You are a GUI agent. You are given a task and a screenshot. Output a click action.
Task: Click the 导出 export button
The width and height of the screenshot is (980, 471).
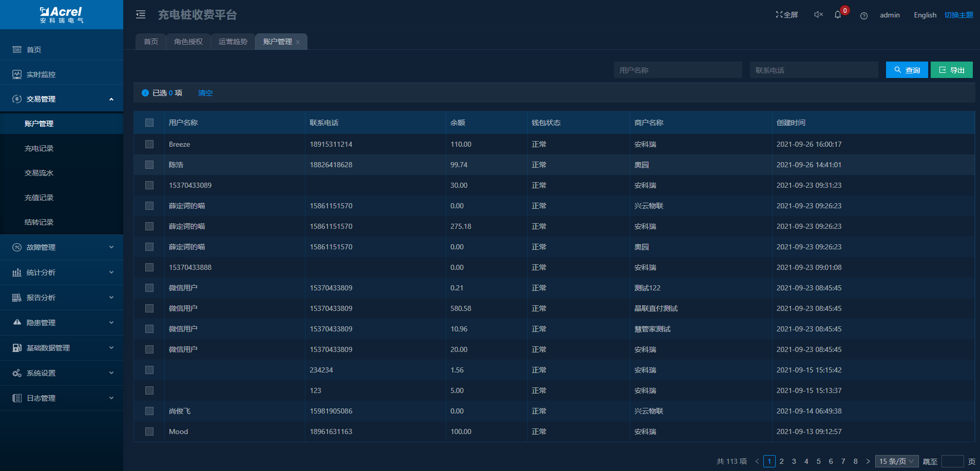tap(951, 70)
